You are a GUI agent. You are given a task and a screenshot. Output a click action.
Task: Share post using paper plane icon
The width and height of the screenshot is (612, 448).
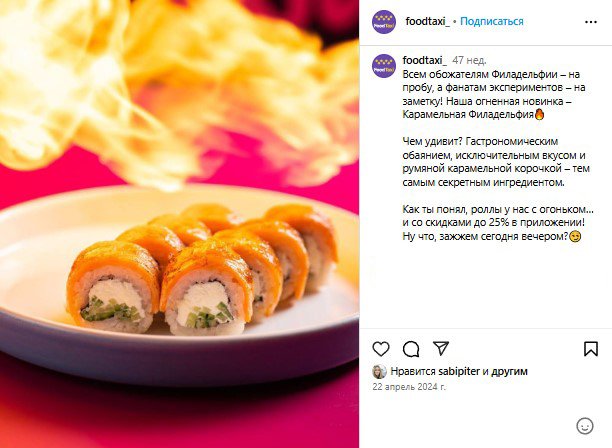point(441,348)
